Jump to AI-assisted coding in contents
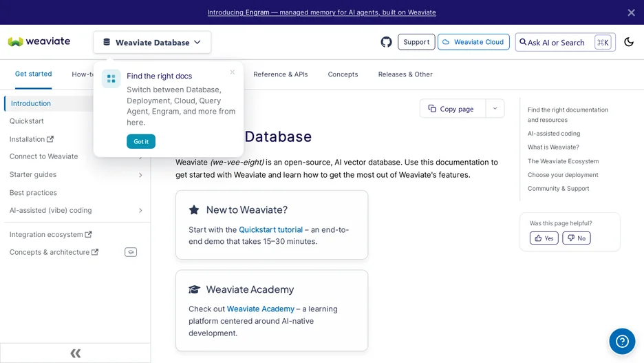Image resolution: width=644 pixels, height=363 pixels. pos(554,134)
